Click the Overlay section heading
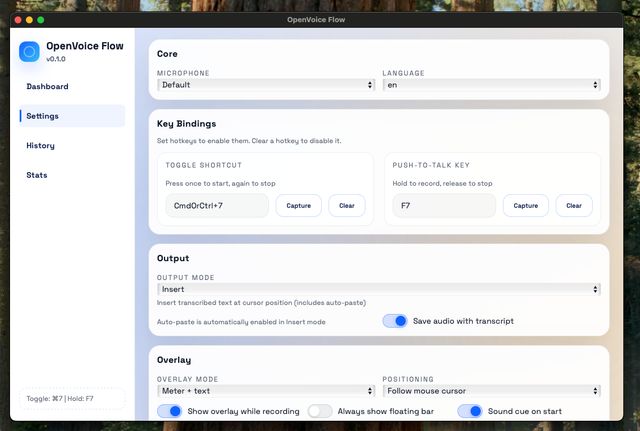This screenshot has width=640, height=431. point(174,360)
